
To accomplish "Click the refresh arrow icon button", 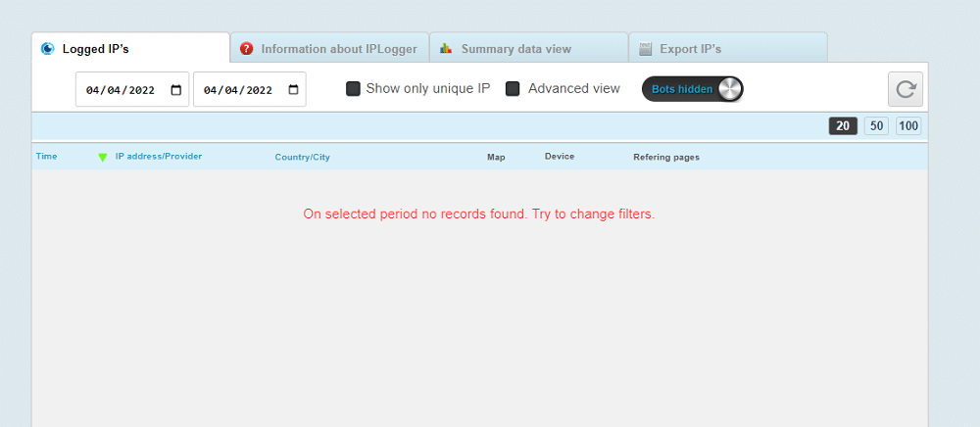I will click(905, 89).
